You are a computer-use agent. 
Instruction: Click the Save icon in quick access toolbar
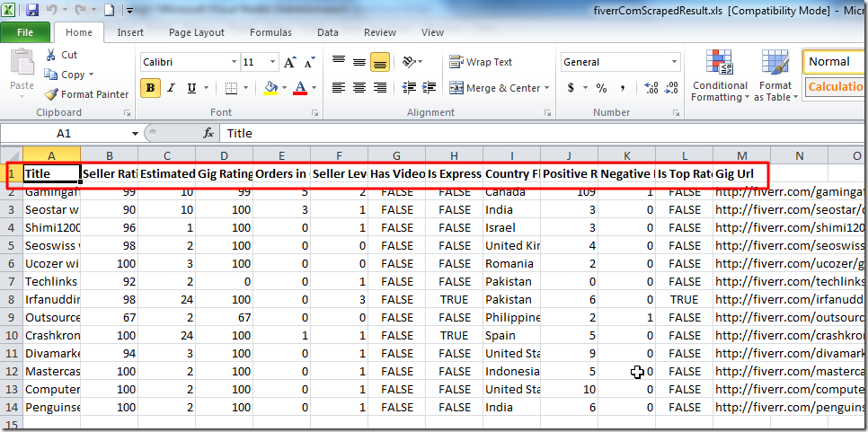click(32, 9)
